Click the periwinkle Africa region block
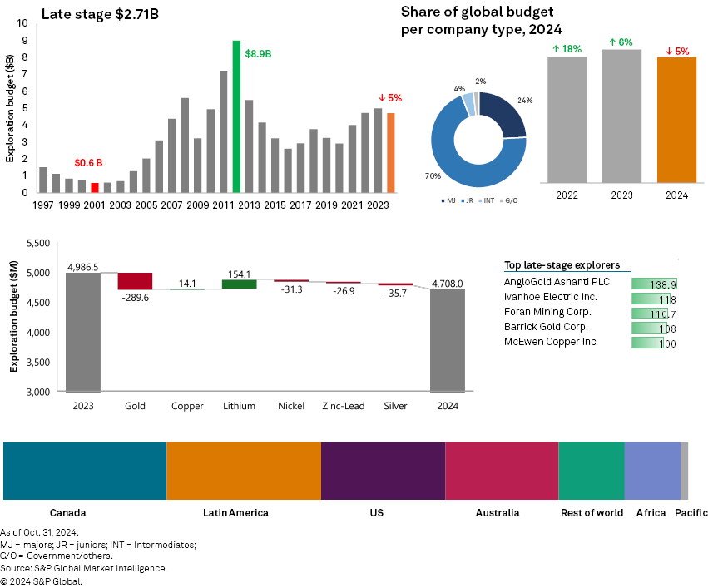 652,471
